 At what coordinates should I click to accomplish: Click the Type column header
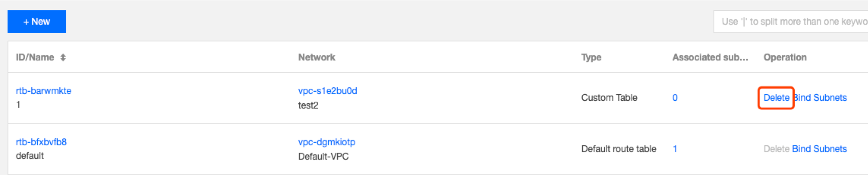[x=591, y=57]
